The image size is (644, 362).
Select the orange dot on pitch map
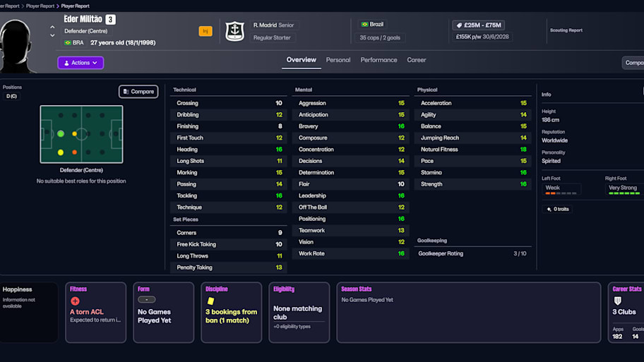(74, 152)
